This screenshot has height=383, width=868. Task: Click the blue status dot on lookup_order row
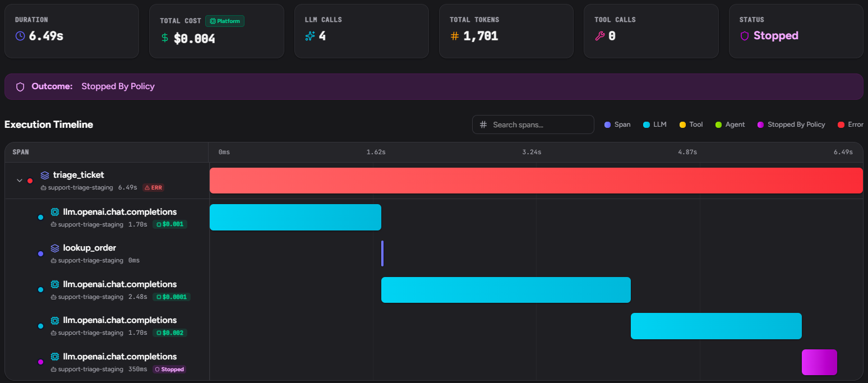40,253
